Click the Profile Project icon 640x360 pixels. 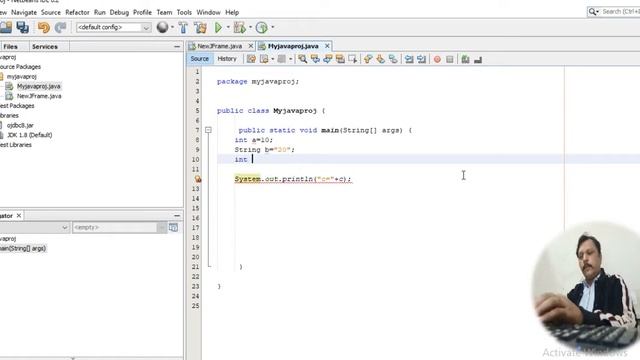pyautogui.click(x=262, y=27)
